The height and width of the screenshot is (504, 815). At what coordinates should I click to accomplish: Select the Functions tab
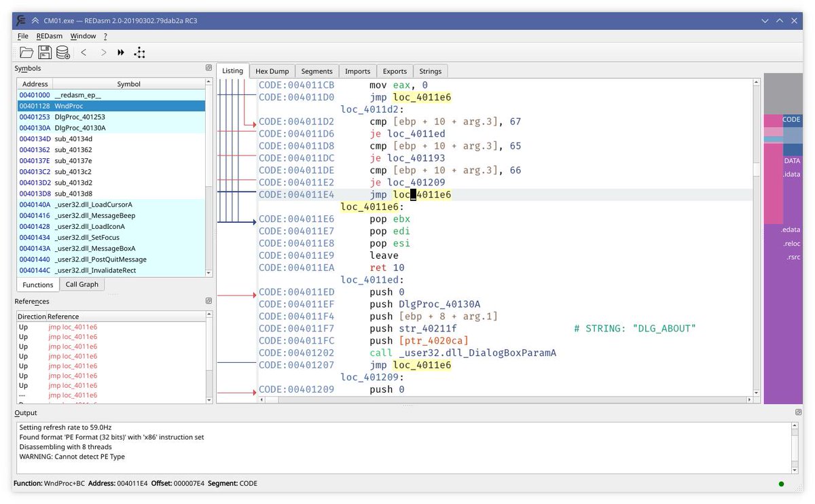pos(37,285)
